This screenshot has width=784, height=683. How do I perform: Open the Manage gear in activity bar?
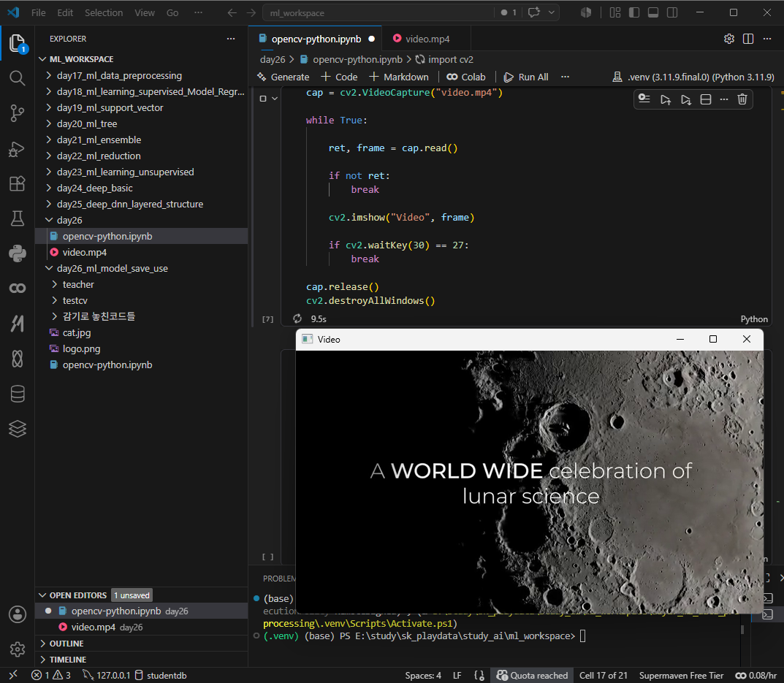click(x=18, y=649)
